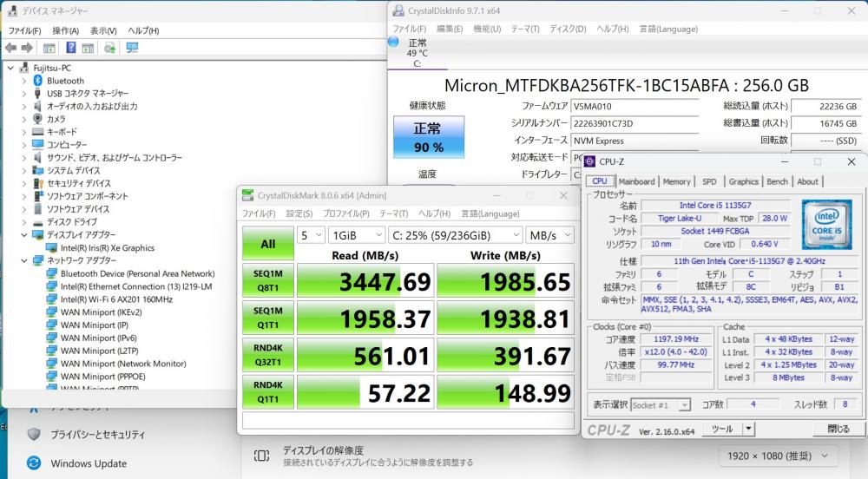868x479 pixels.
Task: Click the green All button in CrystalDiskMark
Action: [268, 243]
